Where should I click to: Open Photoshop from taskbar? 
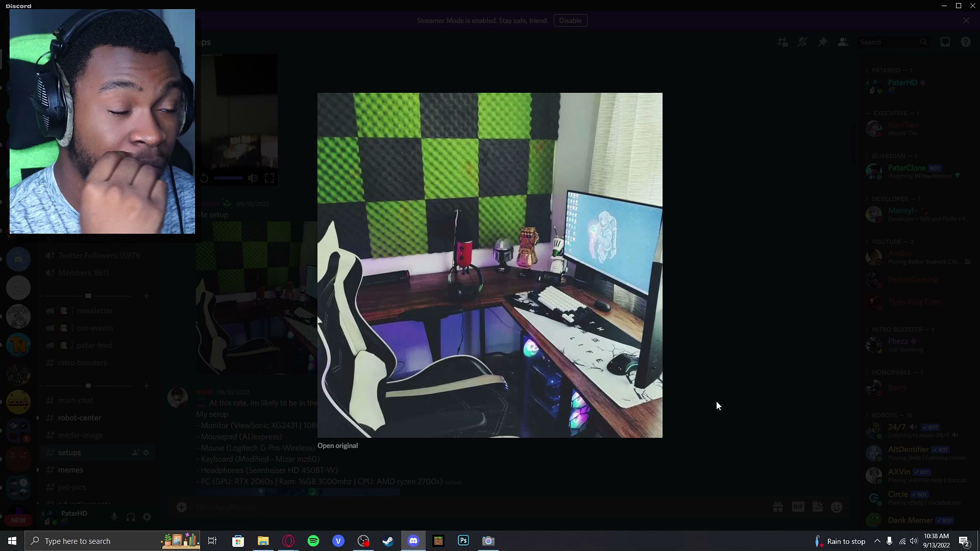coord(463,541)
